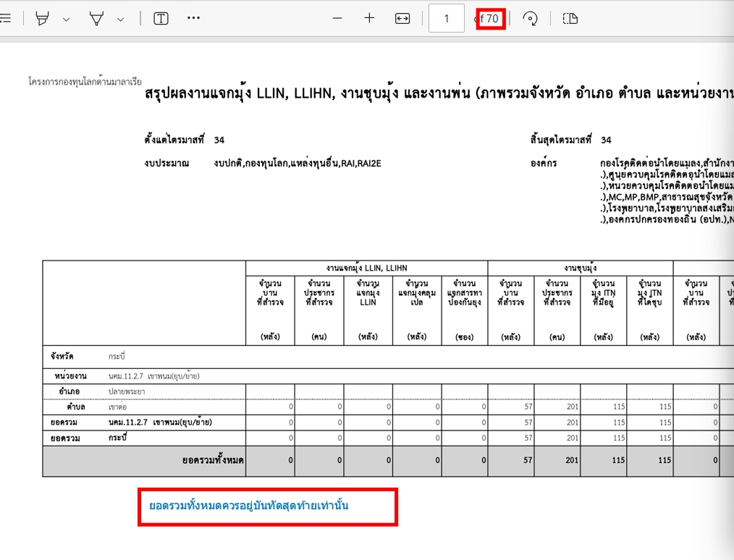Image resolution: width=734 pixels, height=560 pixels.
Task: Select the Draw pen tool
Action: 96,19
